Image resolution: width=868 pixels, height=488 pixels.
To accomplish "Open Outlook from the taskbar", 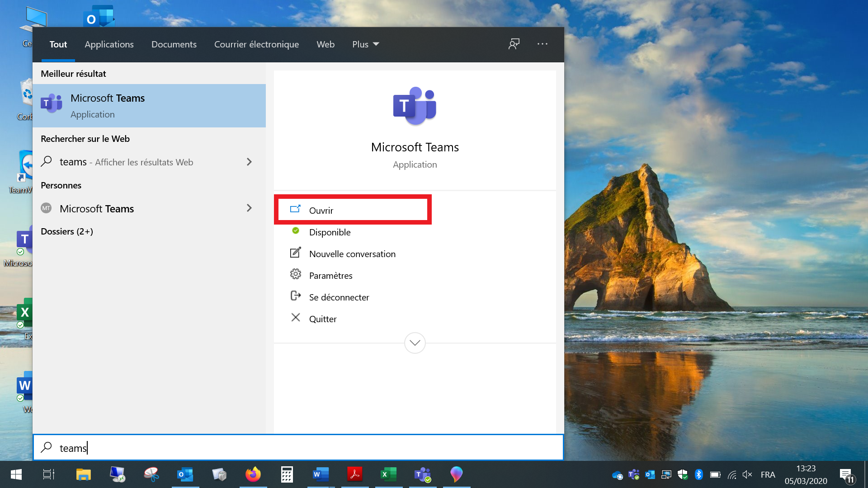I will tap(185, 474).
